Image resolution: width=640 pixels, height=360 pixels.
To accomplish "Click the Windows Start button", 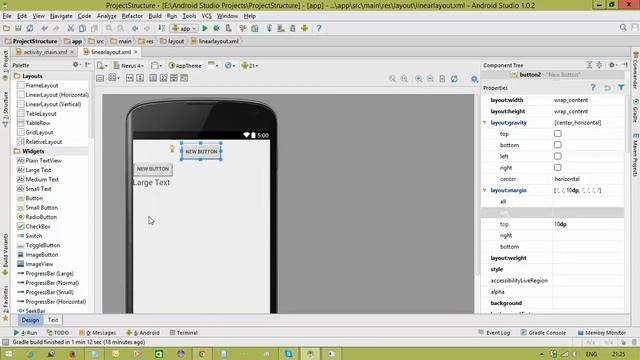I will [x=8, y=354].
